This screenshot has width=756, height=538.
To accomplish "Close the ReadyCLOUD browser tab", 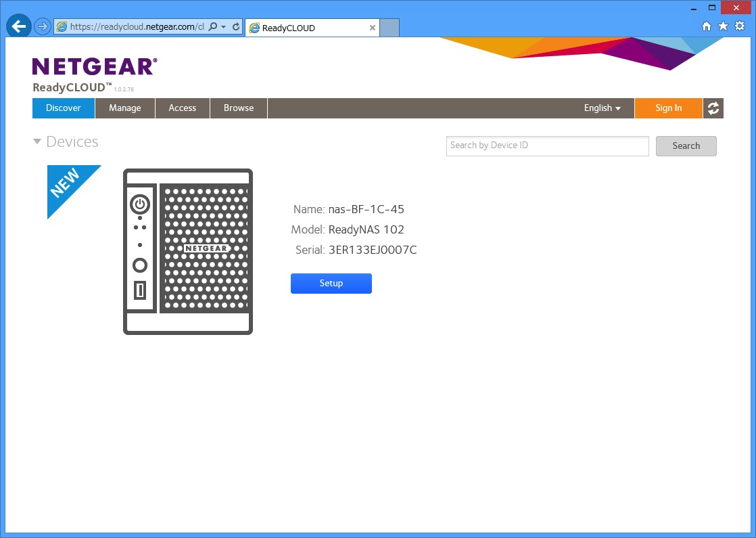I will point(373,28).
